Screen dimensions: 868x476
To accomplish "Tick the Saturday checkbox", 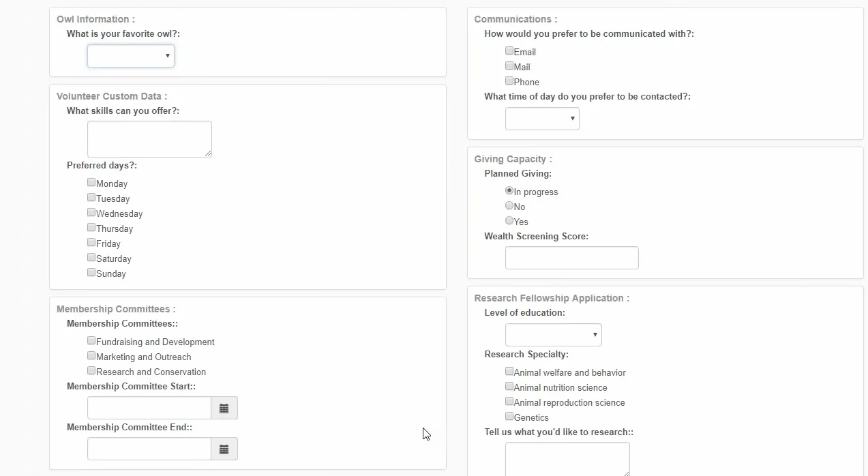I will pos(91,257).
